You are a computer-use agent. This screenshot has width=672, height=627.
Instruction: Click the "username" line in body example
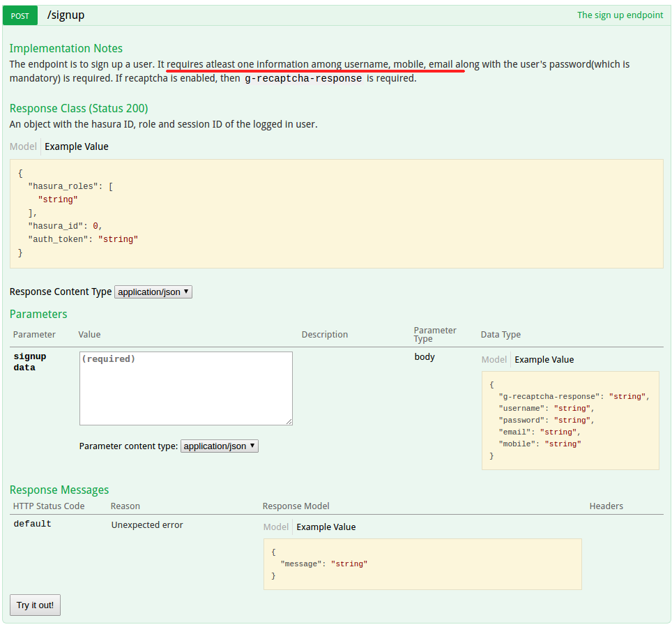547,408
